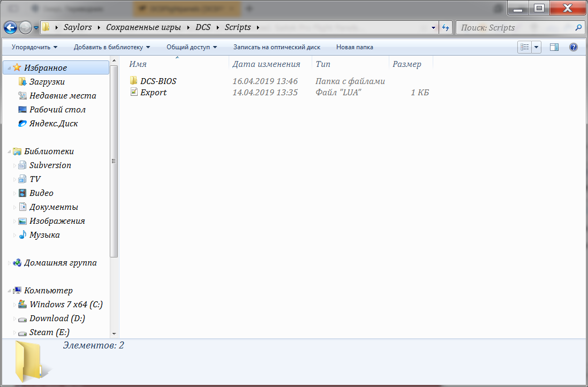The width and height of the screenshot is (588, 387).
Task: Open Рабочий стол in favorites
Action: click(x=57, y=110)
